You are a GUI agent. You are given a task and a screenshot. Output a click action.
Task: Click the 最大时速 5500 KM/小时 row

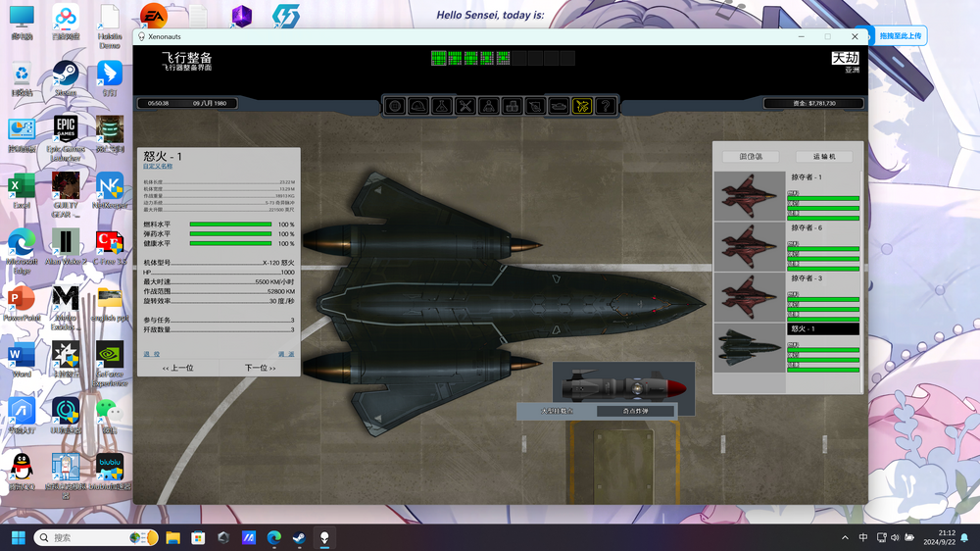pos(219,281)
